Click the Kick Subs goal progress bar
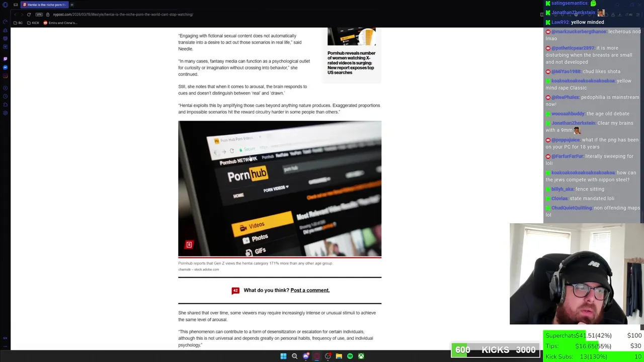This screenshot has width=644, height=362. point(593,356)
